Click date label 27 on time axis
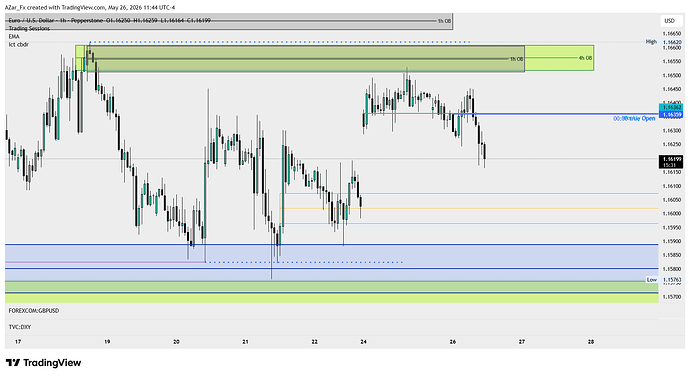690x376 pixels. pos(522,342)
